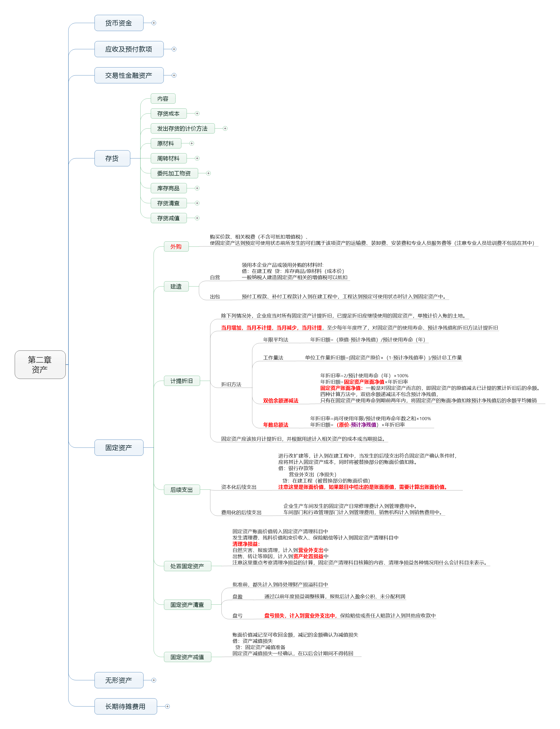Select the root node 第二章 资产
The height and width of the screenshot is (729, 560).
40,364
